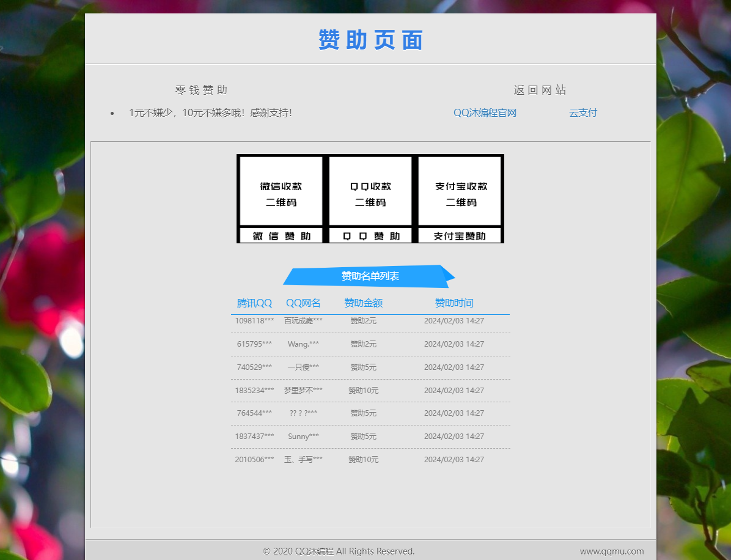Click the 支付宝收款二维码 QR code image
This screenshot has width=731, height=560.
point(460,191)
